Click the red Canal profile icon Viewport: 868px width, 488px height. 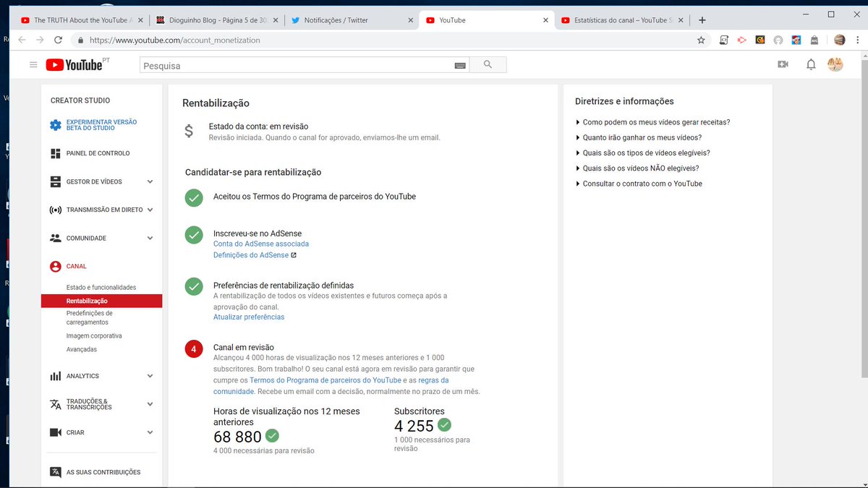click(56, 266)
